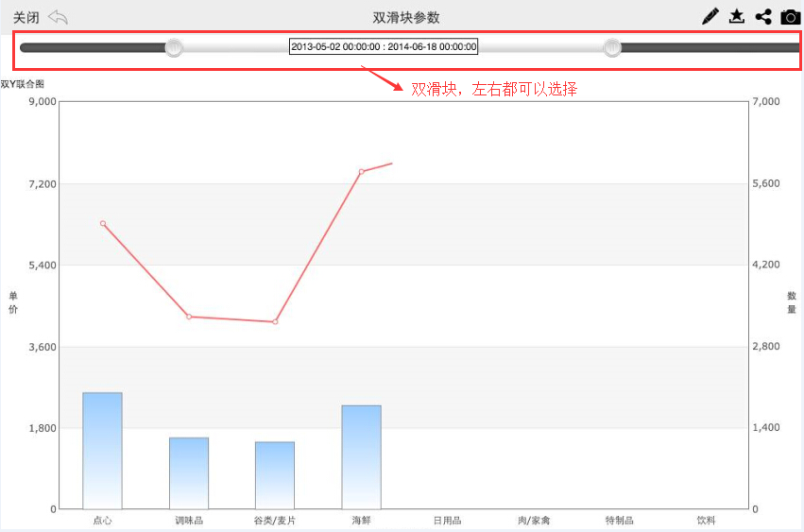
Task: Select the 点心 bar in chart
Action: click(x=103, y=451)
